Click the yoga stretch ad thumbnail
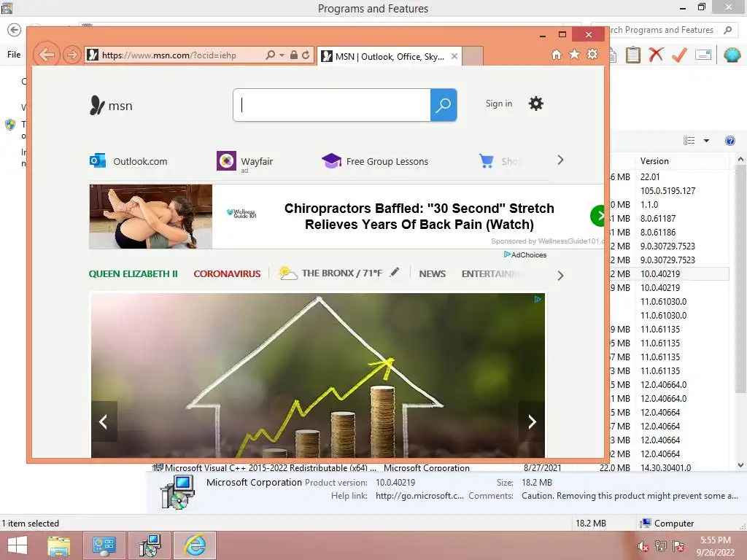Viewport: 747px width, 560px height. (x=150, y=217)
